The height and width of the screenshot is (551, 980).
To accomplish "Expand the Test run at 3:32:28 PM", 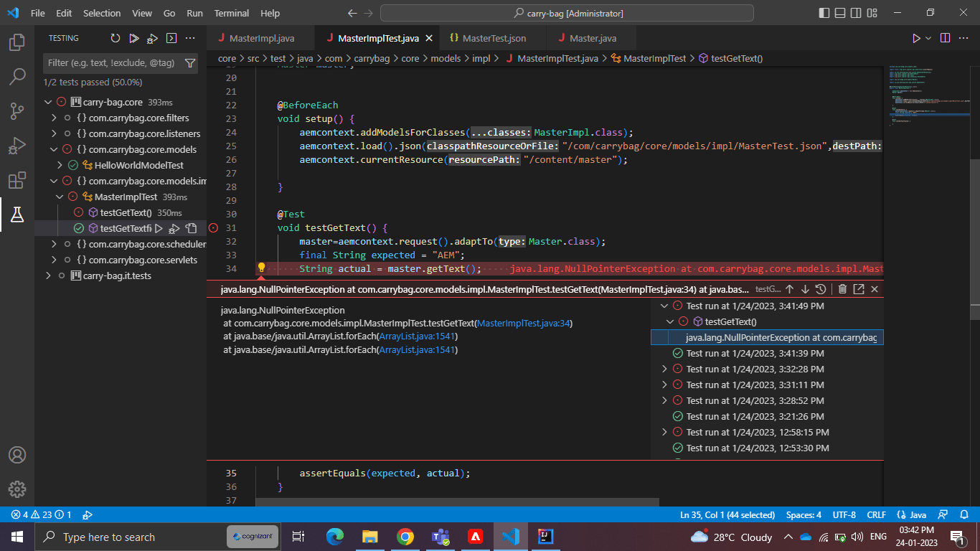I will 664,369.
